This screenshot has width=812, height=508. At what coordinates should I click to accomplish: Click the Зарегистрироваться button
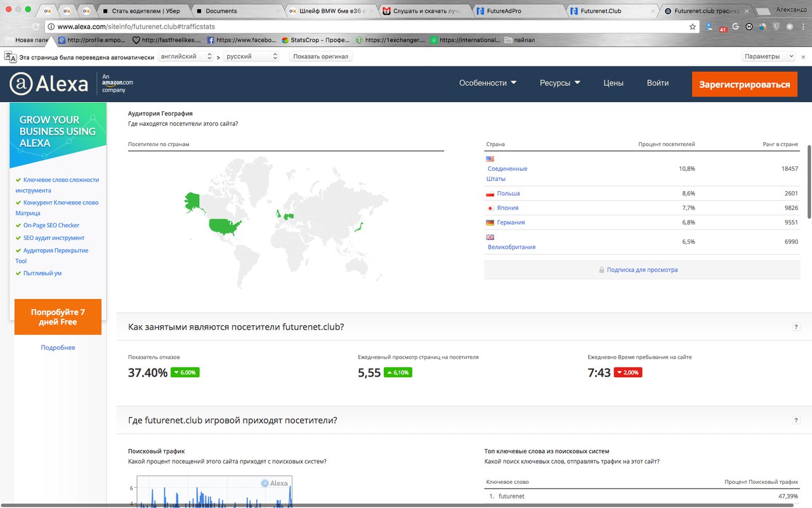pos(745,84)
